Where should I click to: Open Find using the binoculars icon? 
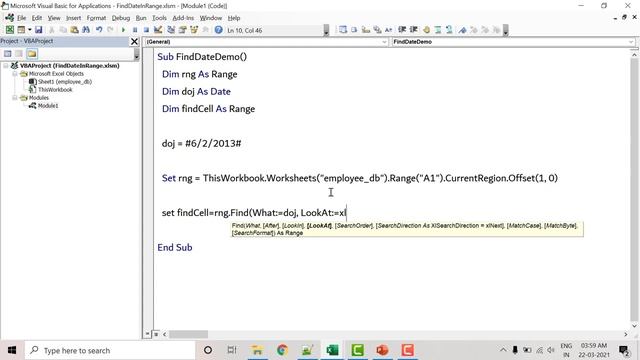tap(86, 30)
